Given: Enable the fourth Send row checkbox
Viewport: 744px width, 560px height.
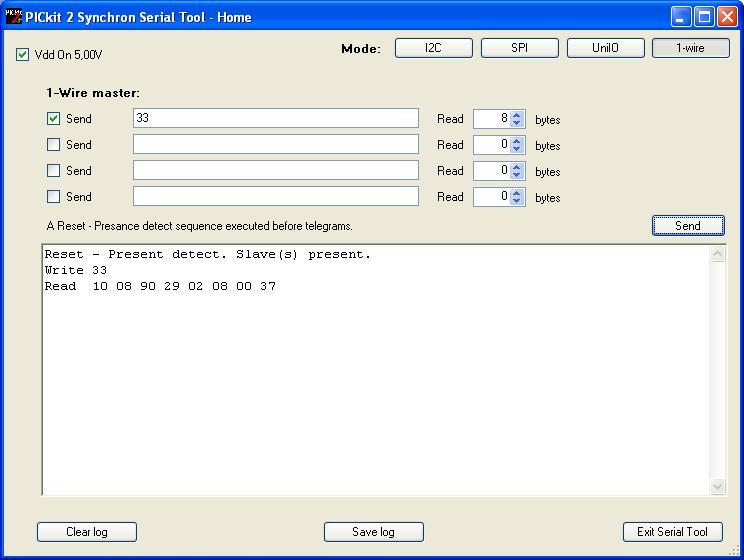Looking at the screenshot, I should coord(54,197).
